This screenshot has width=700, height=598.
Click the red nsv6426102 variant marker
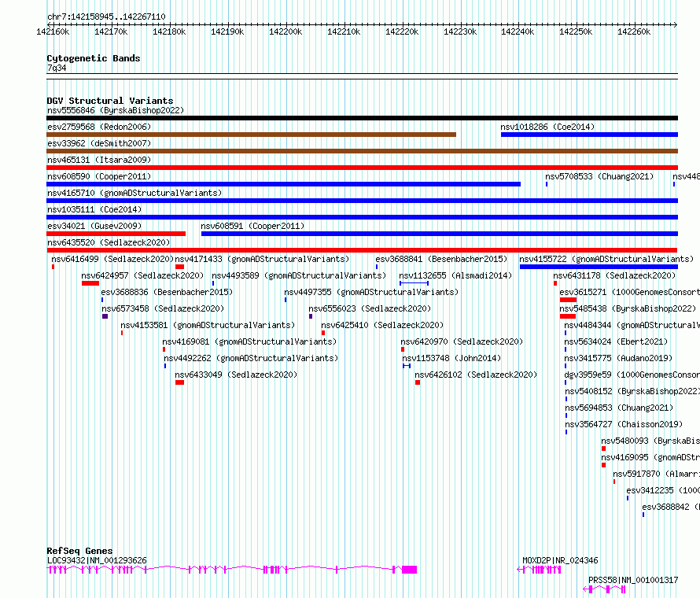pos(418,382)
